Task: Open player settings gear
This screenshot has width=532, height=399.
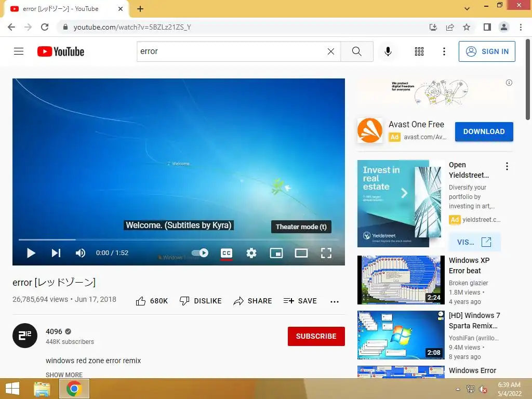Action: [x=251, y=253]
